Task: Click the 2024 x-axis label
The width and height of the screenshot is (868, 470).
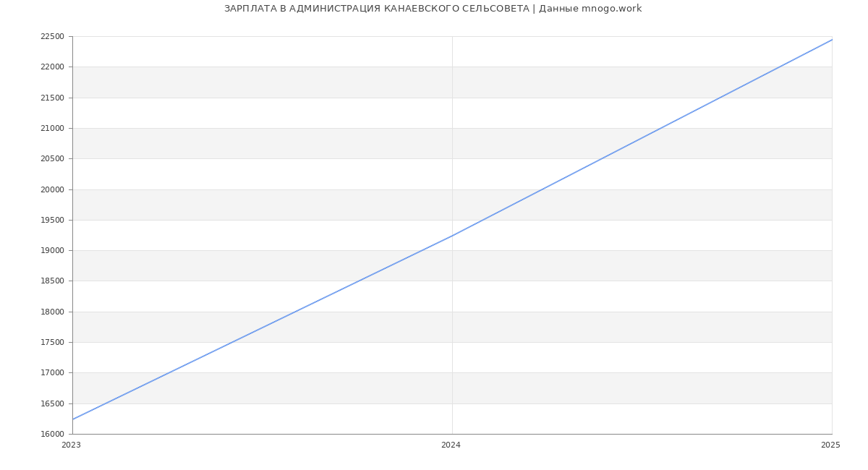Action: pyautogui.click(x=451, y=445)
